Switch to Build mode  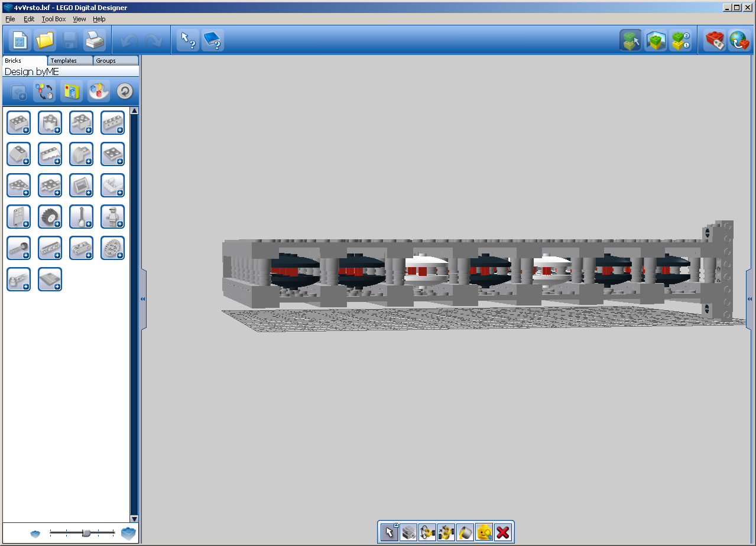click(x=631, y=40)
